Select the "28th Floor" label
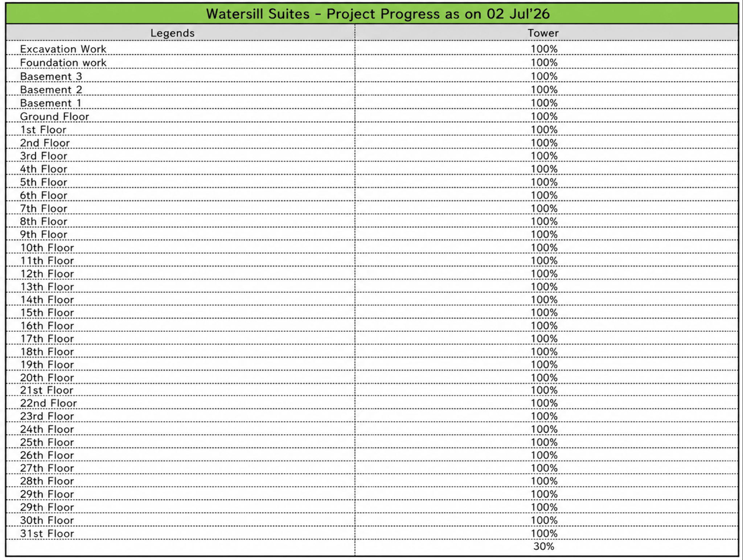This screenshot has height=560, width=743. pos(47,481)
